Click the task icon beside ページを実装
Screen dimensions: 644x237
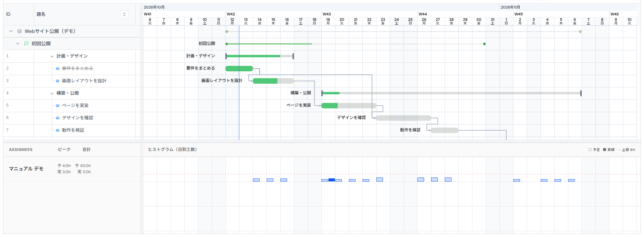pos(58,106)
